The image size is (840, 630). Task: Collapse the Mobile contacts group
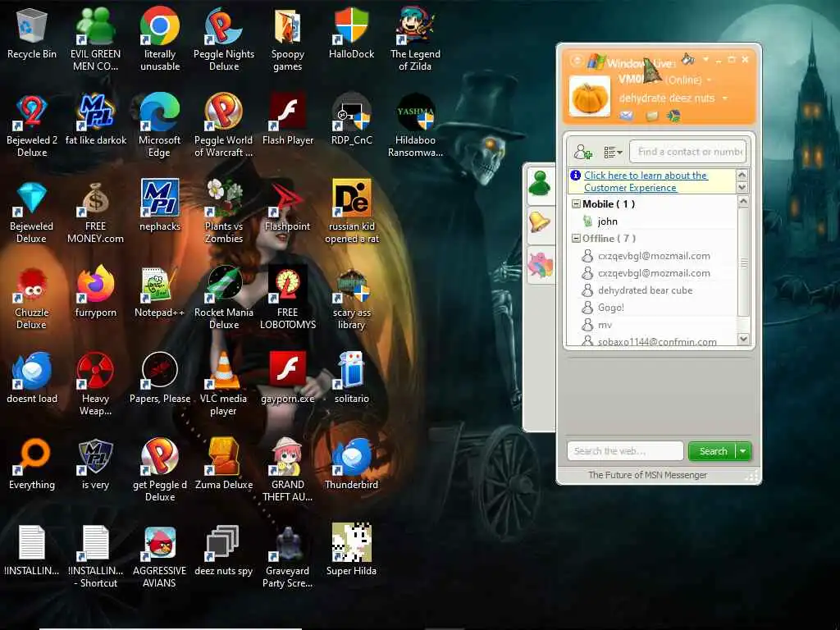pyautogui.click(x=576, y=204)
